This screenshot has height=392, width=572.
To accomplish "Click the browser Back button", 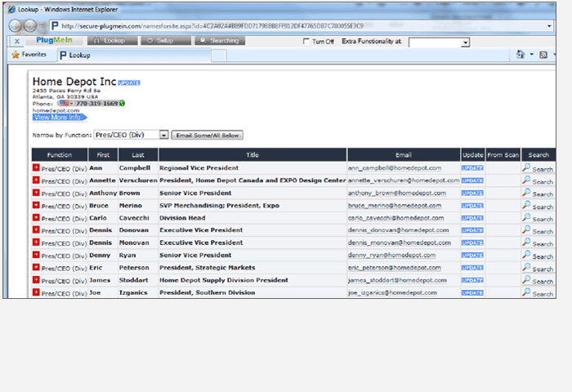I will coord(16,26).
